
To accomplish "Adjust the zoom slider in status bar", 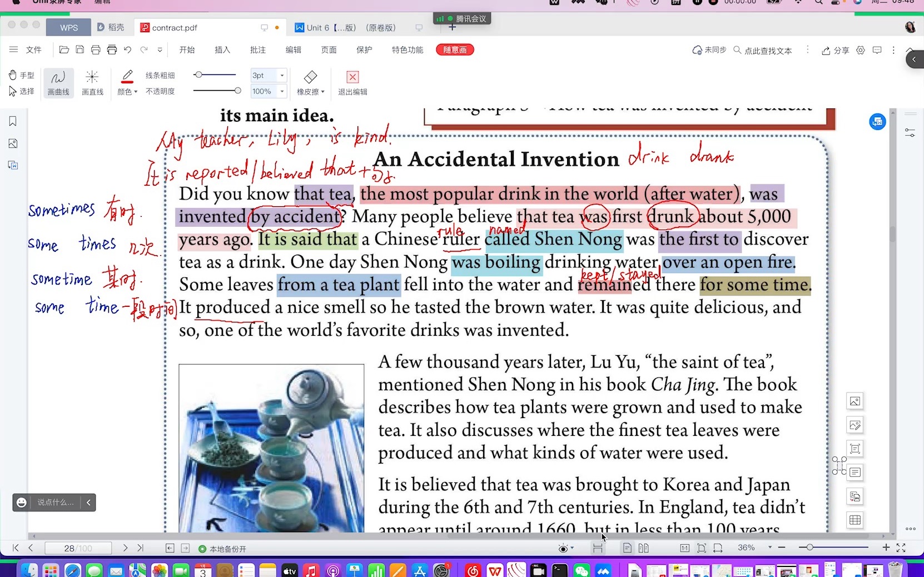I will (810, 548).
